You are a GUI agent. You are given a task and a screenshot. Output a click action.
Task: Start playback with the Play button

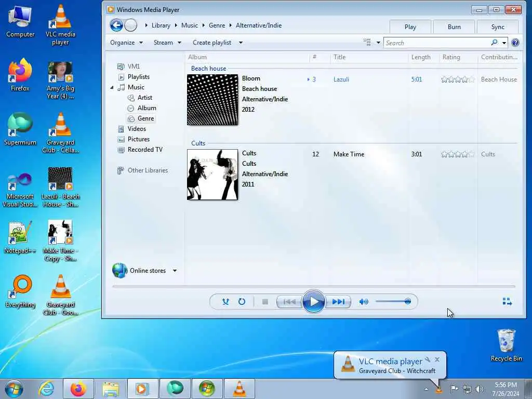313,302
